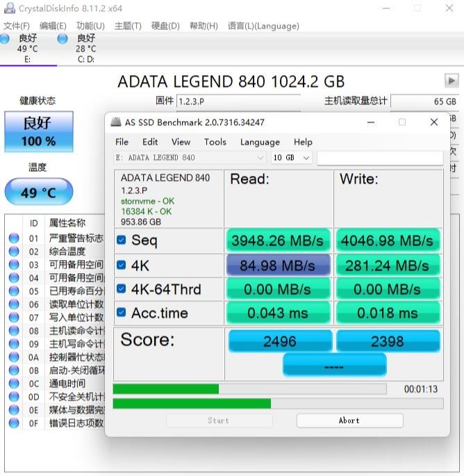Viewport: 464px width, 476px height.
Task: Open the Language menu in AS SSD Benchmark
Action: 260,142
